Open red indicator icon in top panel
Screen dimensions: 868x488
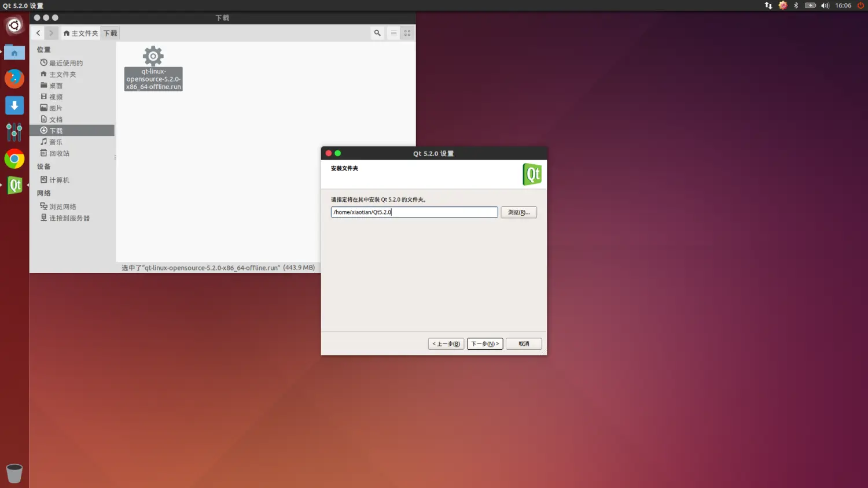pyautogui.click(x=782, y=5)
